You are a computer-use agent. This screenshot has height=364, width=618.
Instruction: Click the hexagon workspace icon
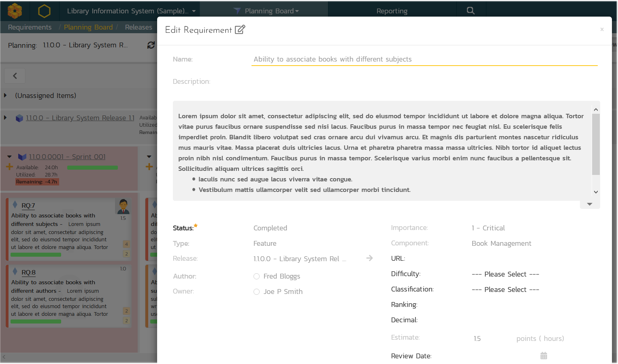44,11
